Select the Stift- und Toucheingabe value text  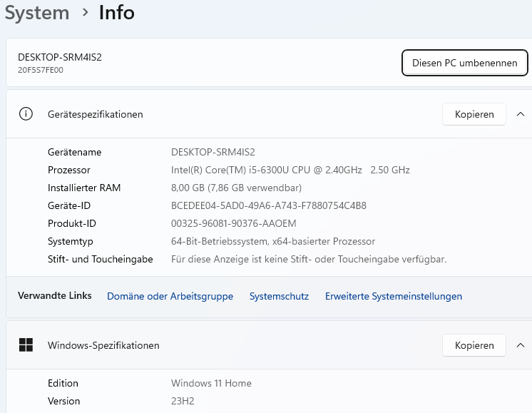click(x=309, y=259)
